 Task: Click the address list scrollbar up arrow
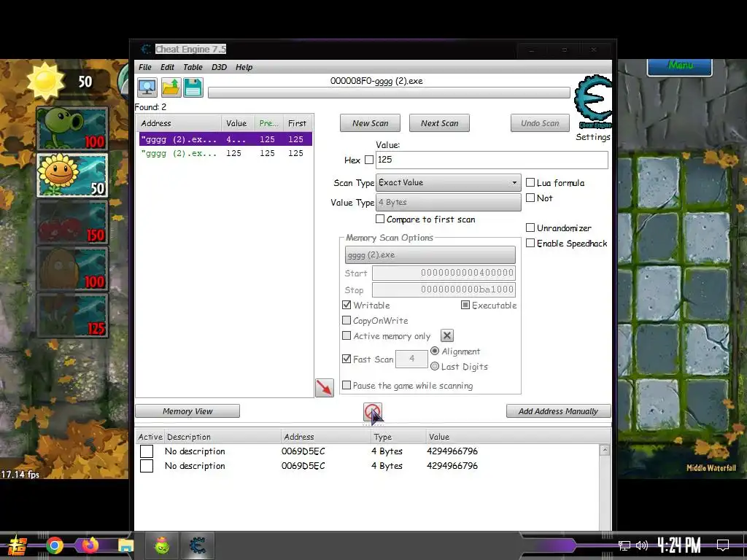tap(605, 450)
